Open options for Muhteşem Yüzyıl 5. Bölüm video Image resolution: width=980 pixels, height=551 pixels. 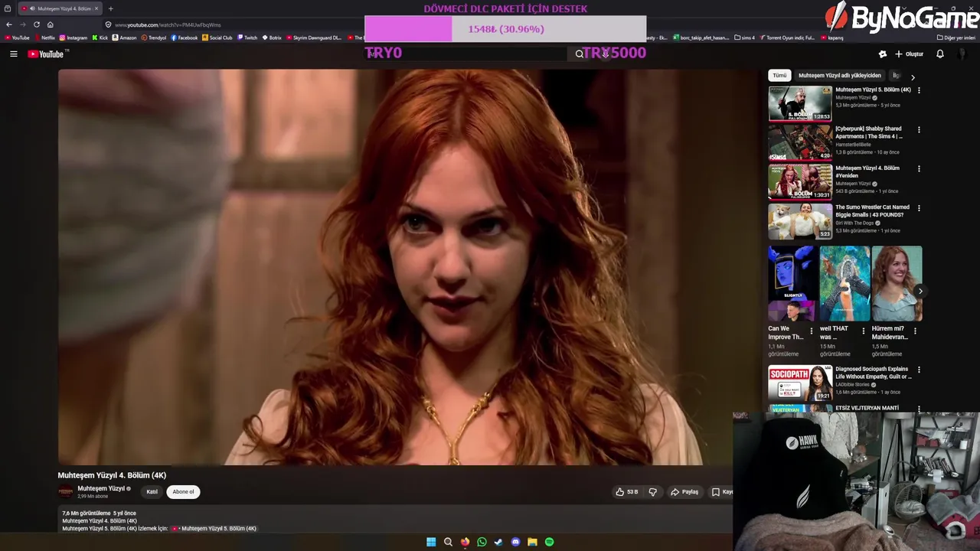(x=919, y=90)
